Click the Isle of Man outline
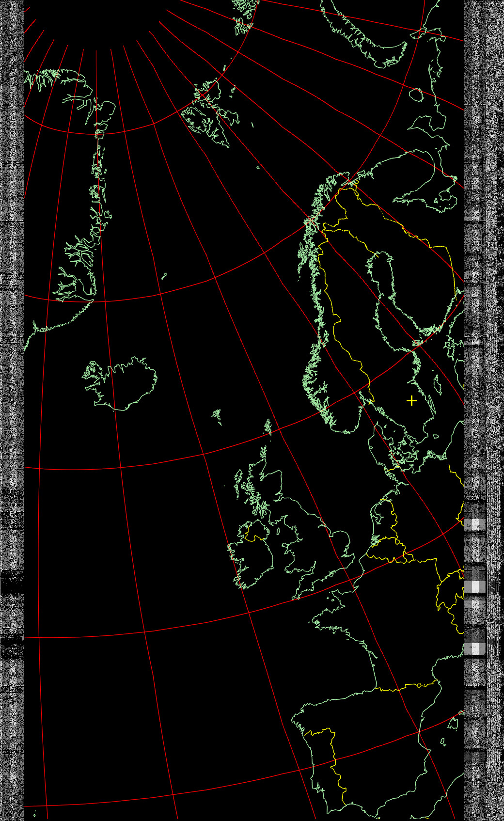The width and height of the screenshot is (504, 821). point(279,531)
